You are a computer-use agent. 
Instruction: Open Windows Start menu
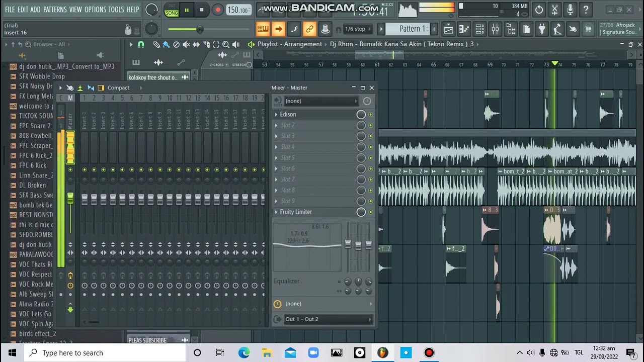[x=12, y=353]
